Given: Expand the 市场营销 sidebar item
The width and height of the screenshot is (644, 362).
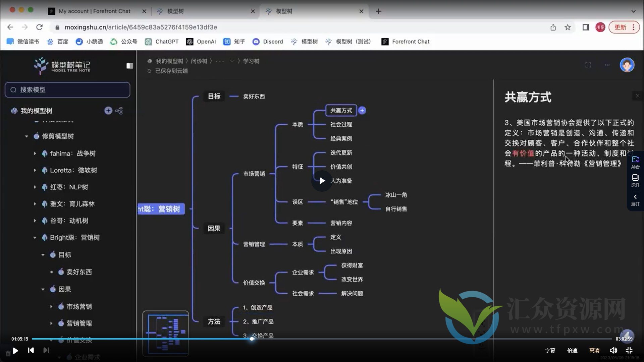Looking at the screenshot, I should tap(51, 306).
